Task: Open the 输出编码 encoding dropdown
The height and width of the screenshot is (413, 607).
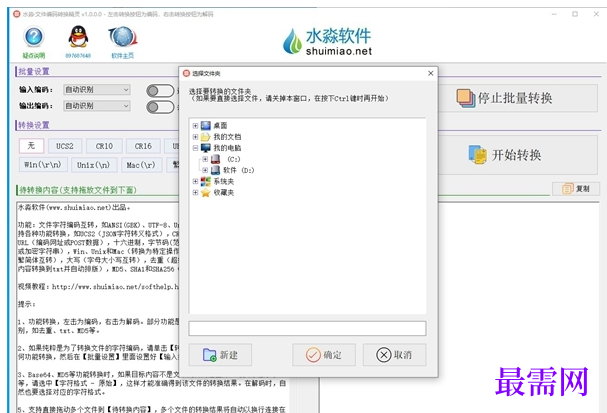Action: click(x=97, y=106)
